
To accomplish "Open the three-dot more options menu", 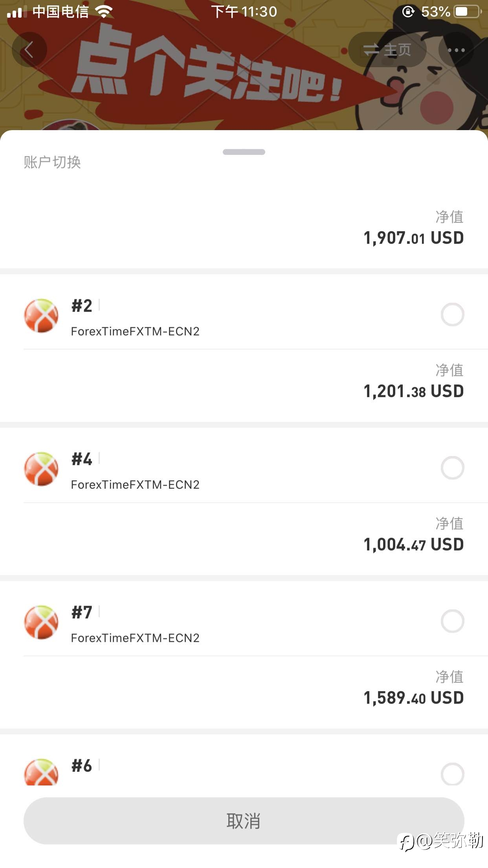I will click(x=456, y=50).
